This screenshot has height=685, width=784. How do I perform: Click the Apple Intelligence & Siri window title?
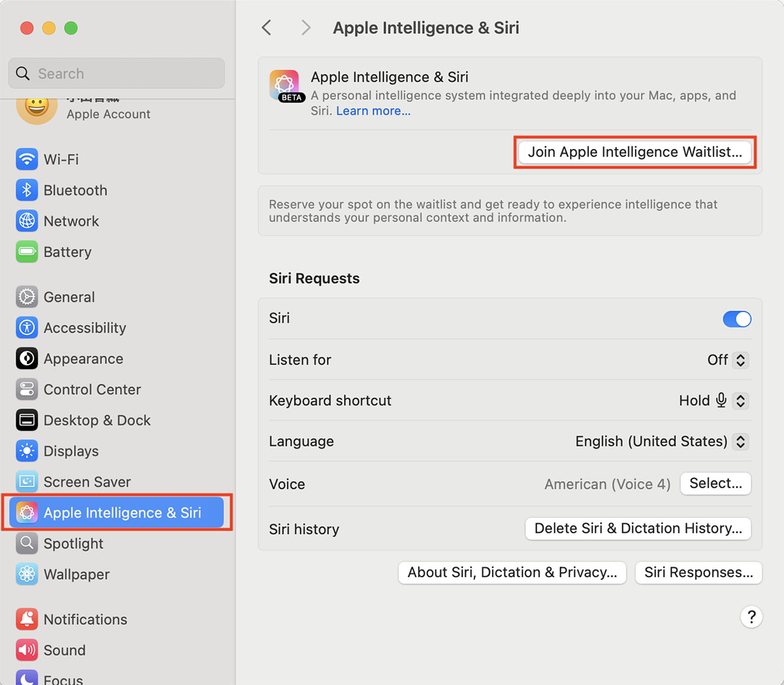(x=426, y=28)
